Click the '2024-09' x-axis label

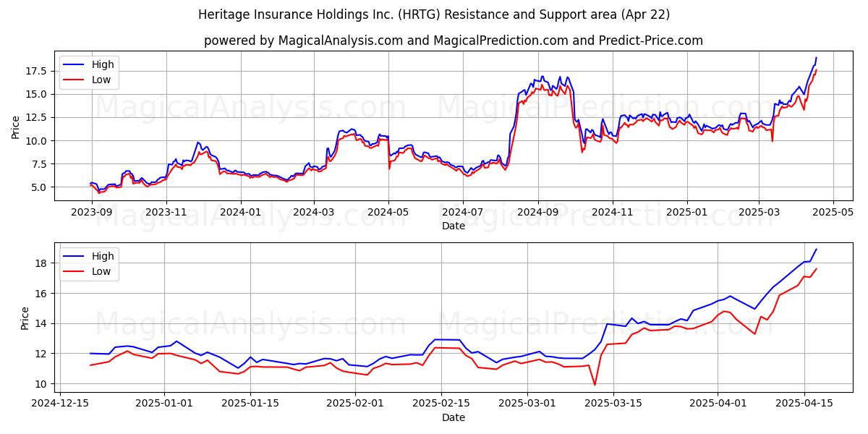coord(538,213)
